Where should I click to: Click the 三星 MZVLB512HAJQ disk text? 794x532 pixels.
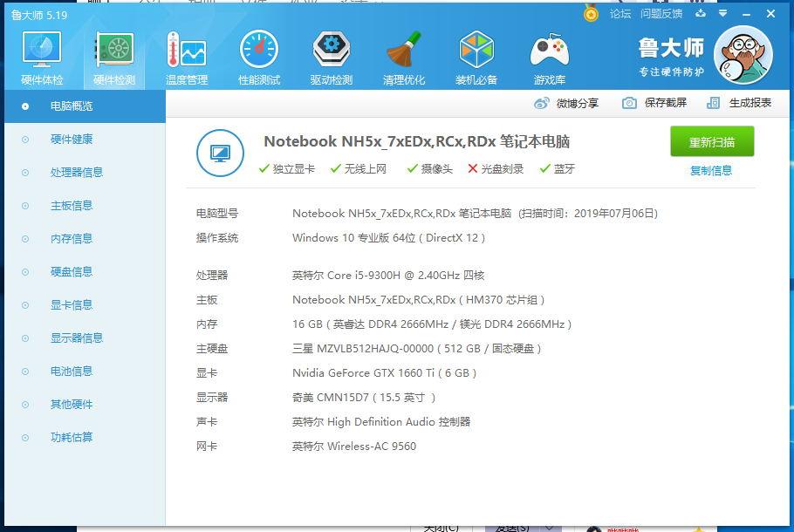417,349
